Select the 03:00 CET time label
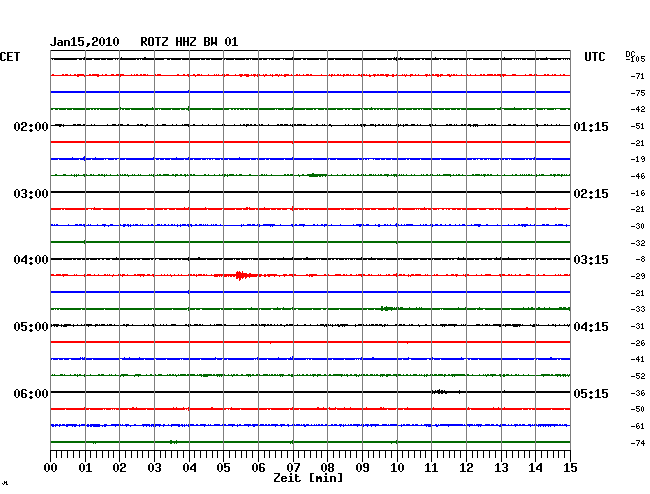This screenshot has height=494, width=650. 31,194
